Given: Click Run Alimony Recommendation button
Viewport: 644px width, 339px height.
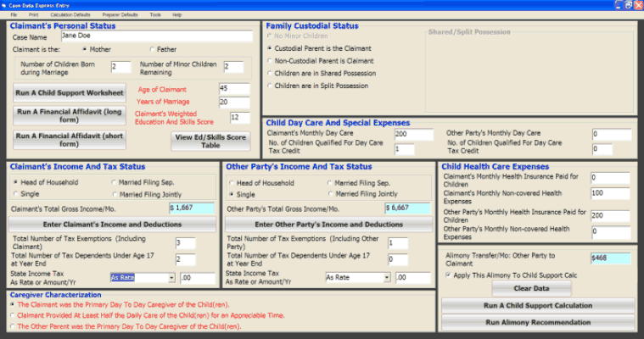Looking at the screenshot, I should 538,322.
